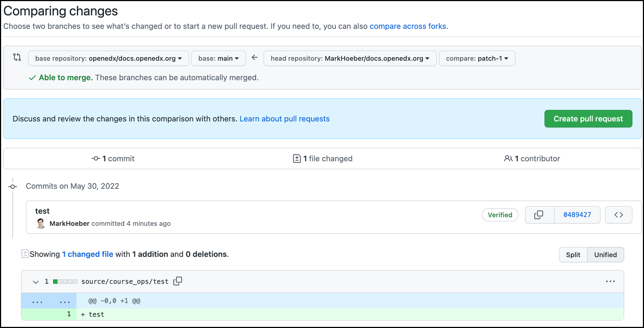Expand hidden lines in diff hunk header
This screenshot has height=328, width=644.
coord(37,301)
